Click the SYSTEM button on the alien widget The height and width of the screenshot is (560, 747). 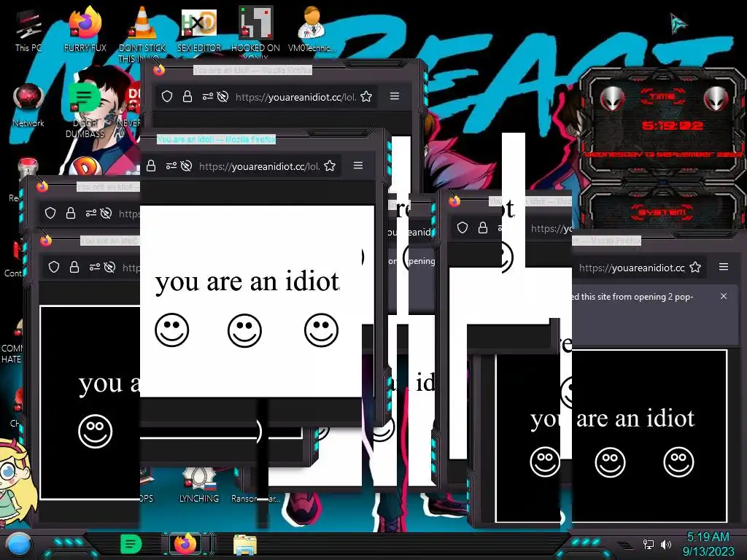(x=662, y=212)
